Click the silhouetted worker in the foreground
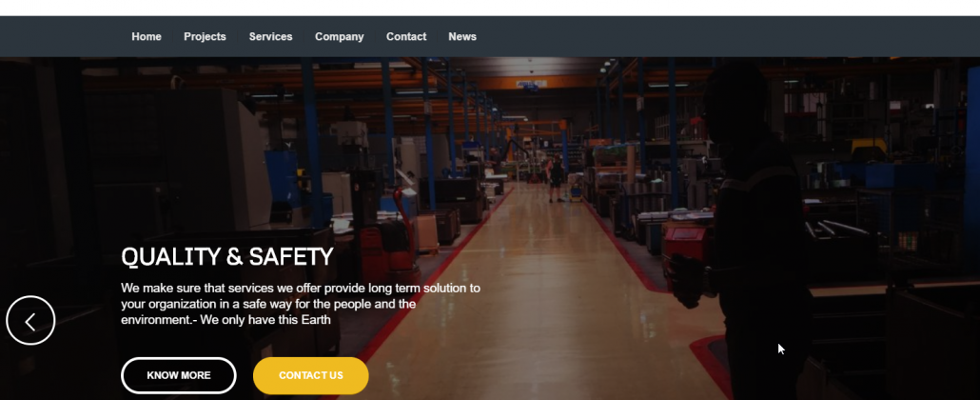The width and height of the screenshot is (980, 400). pos(756,231)
